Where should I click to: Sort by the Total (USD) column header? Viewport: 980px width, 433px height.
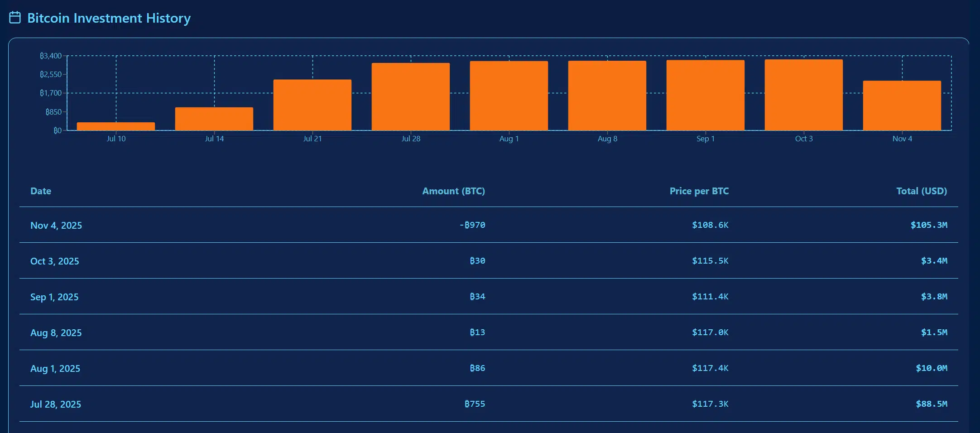click(921, 191)
